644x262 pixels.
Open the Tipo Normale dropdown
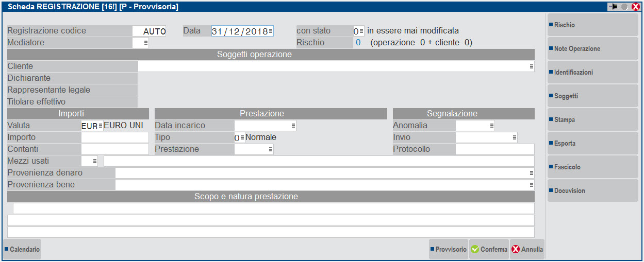tap(242, 138)
